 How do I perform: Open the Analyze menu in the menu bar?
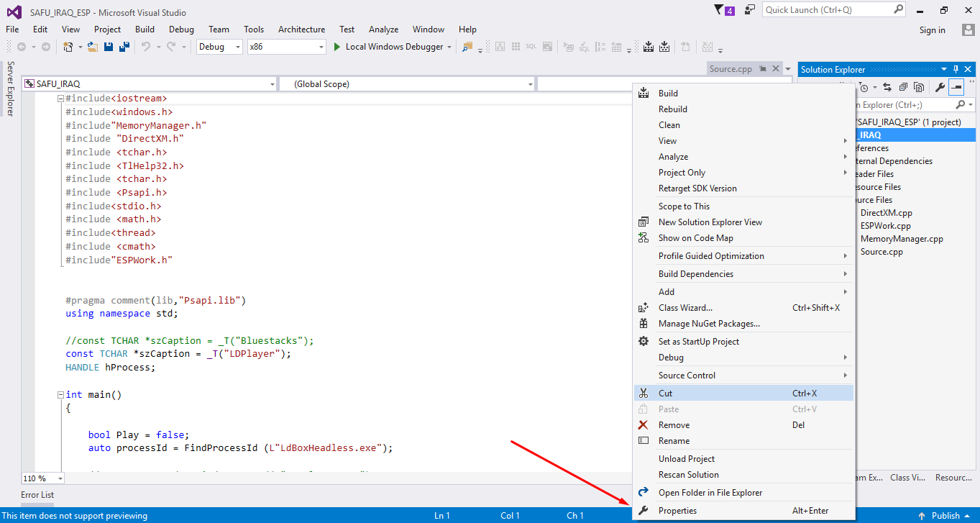[x=383, y=29]
